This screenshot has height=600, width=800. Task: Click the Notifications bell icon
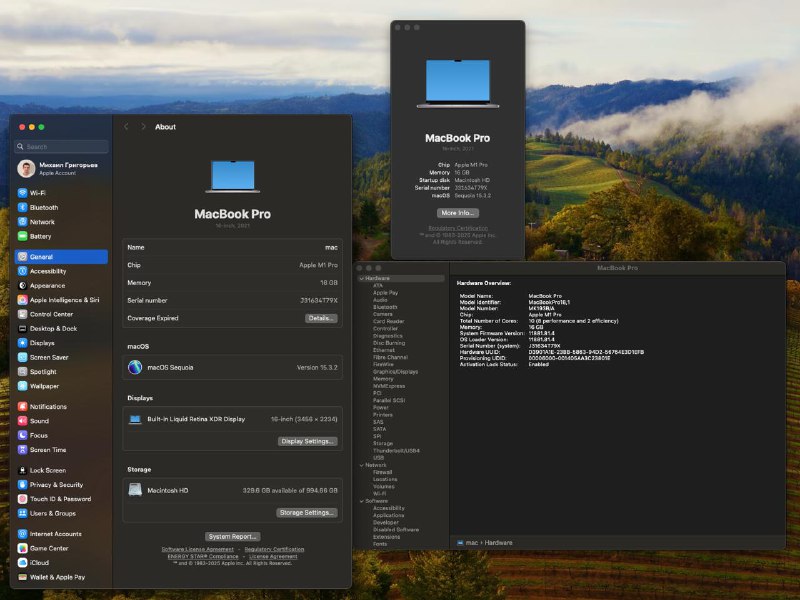tap(22, 406)
